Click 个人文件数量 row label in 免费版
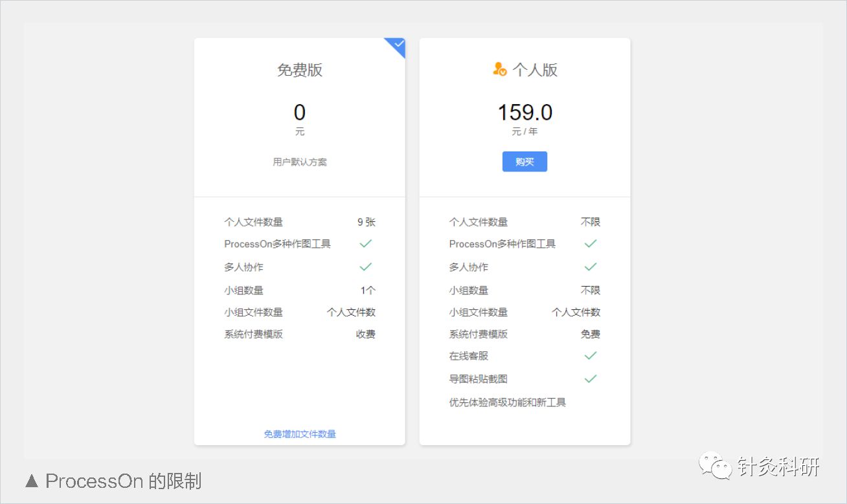 point(253,222)
